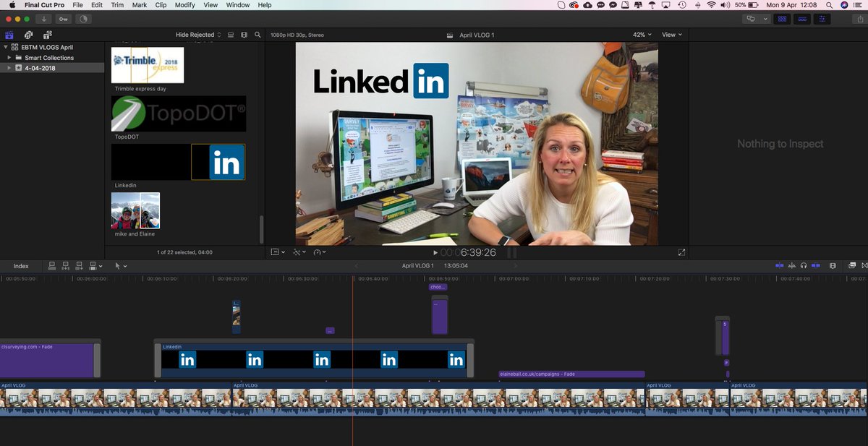Screen dimensions: 868x446
Task: Open the Hide Rejected filter dropdown
Action: (198, 35)
